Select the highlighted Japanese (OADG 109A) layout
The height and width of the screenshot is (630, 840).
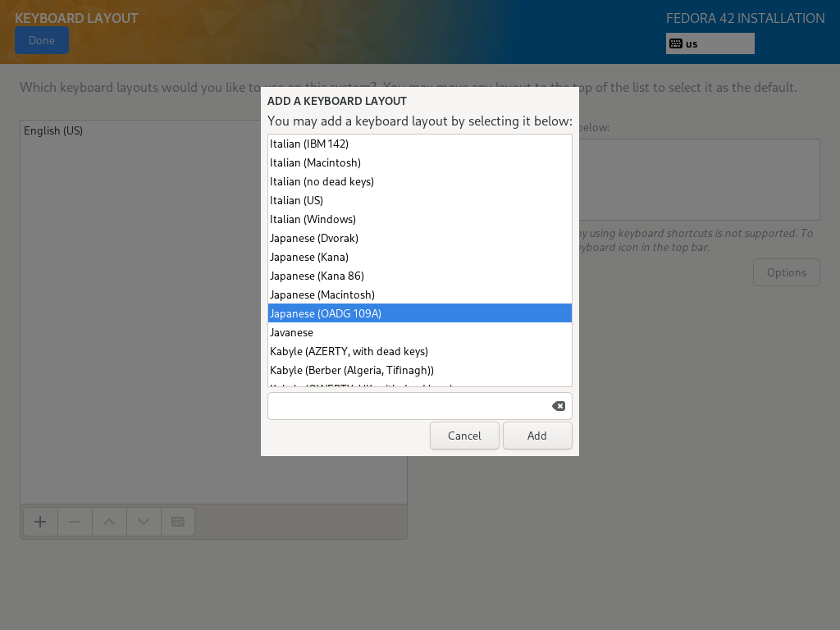point(420,313)
